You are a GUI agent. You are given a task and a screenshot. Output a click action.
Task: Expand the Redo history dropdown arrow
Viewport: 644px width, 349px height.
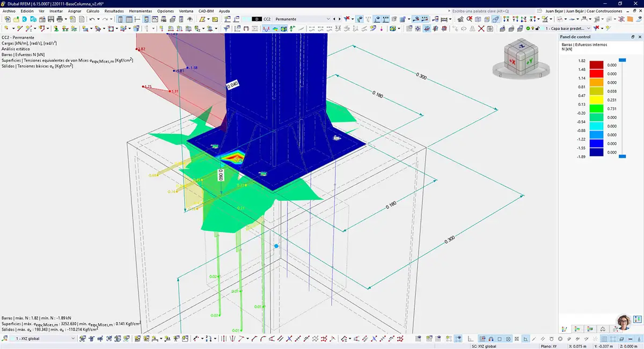(111, 19)
